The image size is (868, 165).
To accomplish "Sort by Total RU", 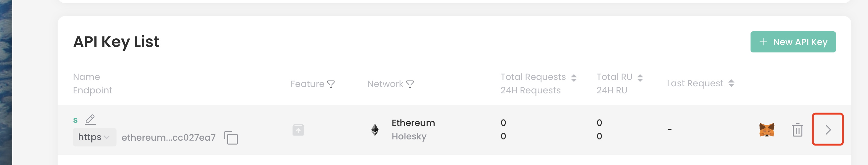I will click(640, 78).
